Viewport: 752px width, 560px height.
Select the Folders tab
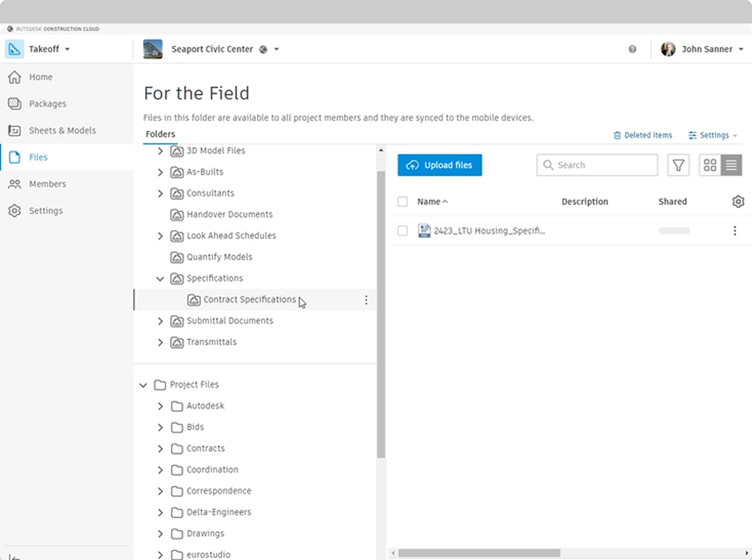[160, 134]
